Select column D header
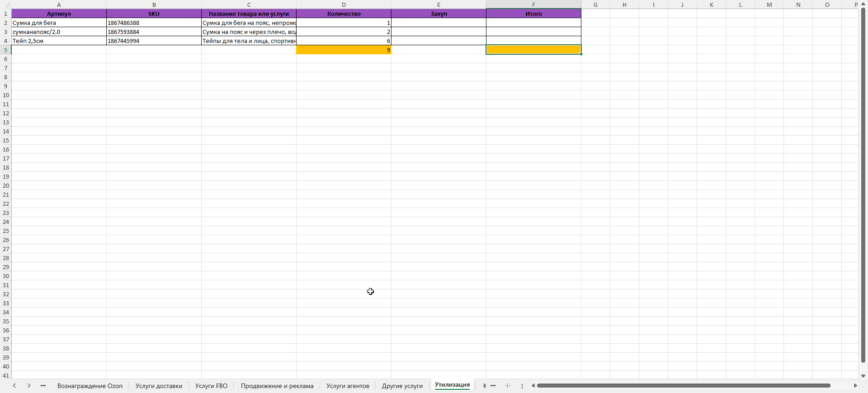868x393 pixels. point(344,5)
